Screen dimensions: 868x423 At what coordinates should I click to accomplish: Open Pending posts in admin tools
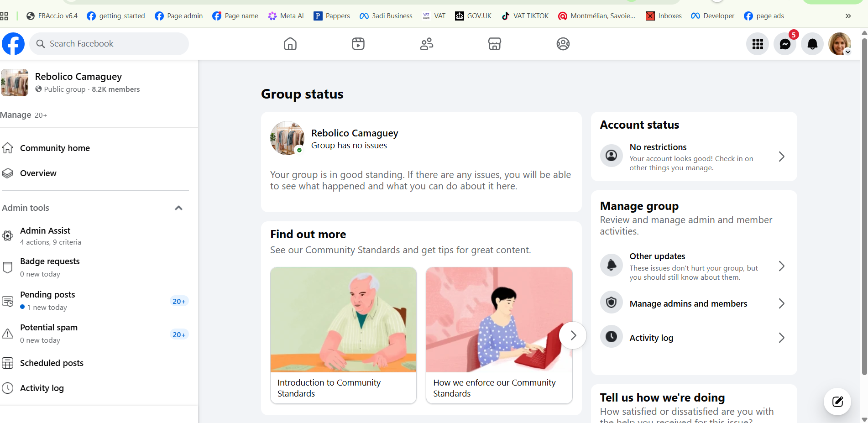click(94, 301)
